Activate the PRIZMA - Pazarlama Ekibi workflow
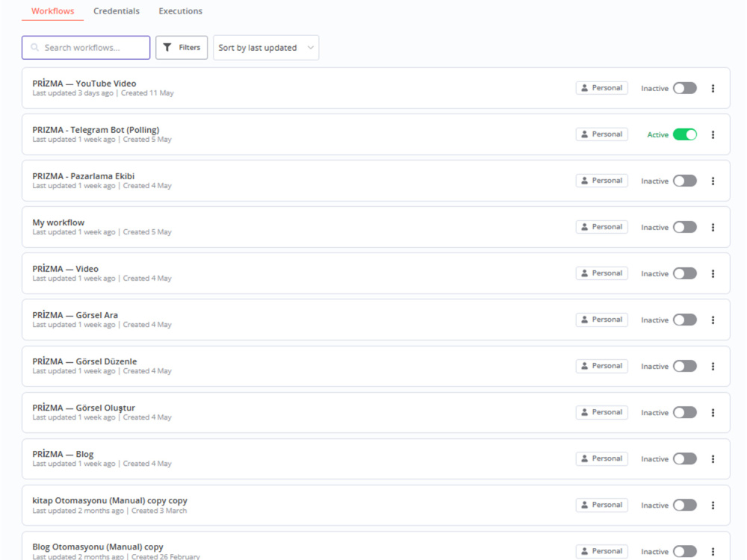747x560 pixels. [684, 181]
